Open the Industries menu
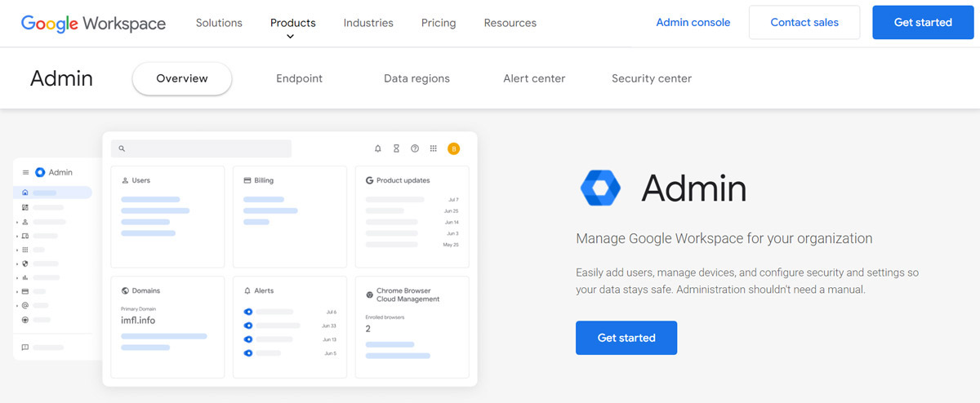The width and height of the screenshot is (980, 403). click(x=368, y=23)
